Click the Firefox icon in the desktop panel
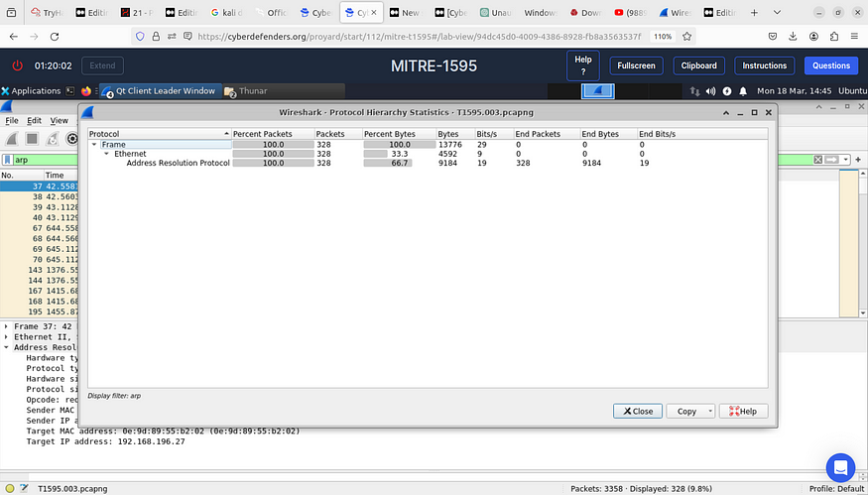 [x=85, y=91]
